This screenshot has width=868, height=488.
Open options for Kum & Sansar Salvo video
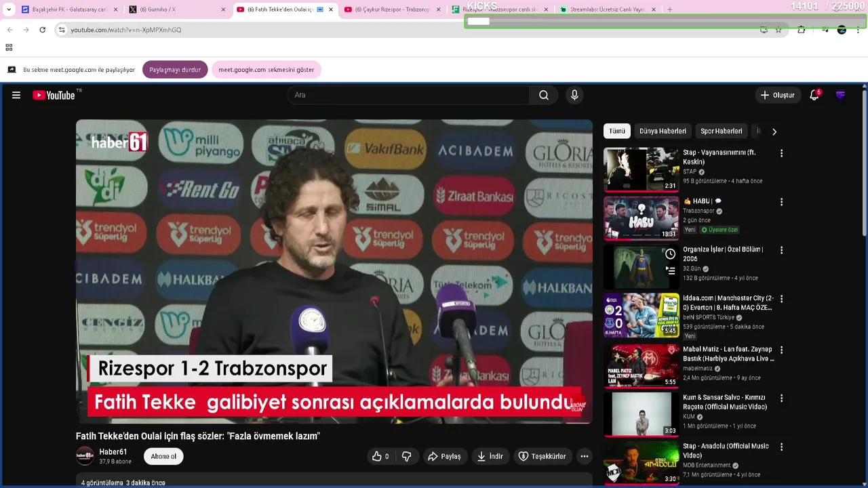(781, 399)
